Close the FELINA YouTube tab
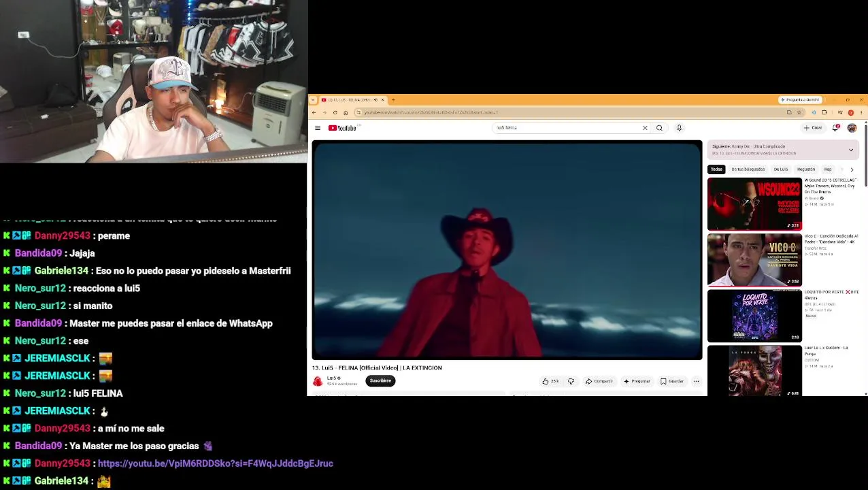The width and height of the screenshot is (868, 490). tap(382, 100)
